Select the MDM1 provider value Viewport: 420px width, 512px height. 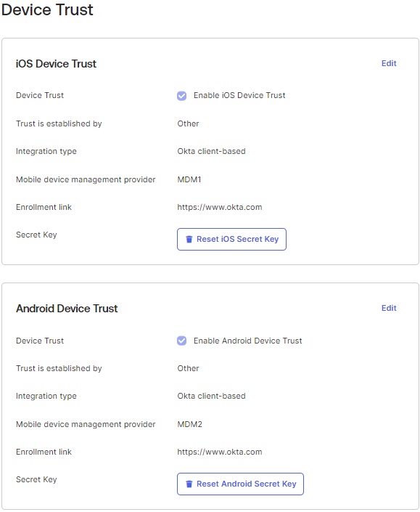(189, 179)
